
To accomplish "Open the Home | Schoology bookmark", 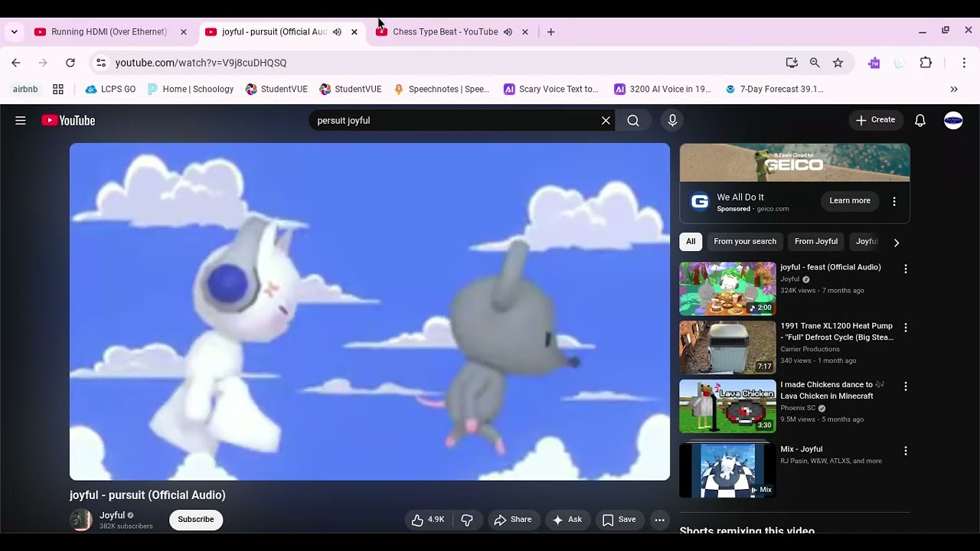I will click(191, 90).
